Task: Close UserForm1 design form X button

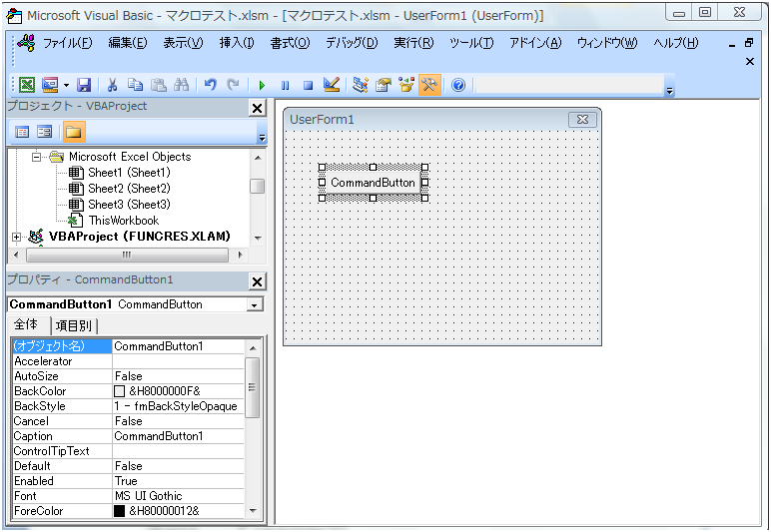Action: [x=582, y=120]
